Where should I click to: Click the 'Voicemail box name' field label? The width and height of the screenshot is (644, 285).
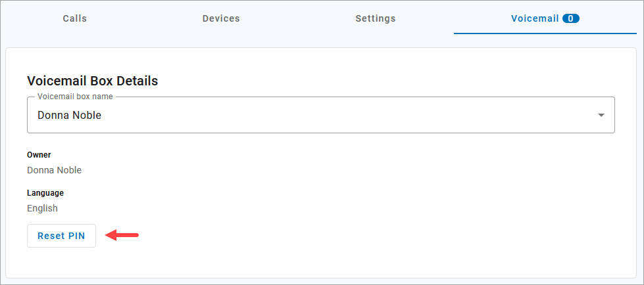75,97
